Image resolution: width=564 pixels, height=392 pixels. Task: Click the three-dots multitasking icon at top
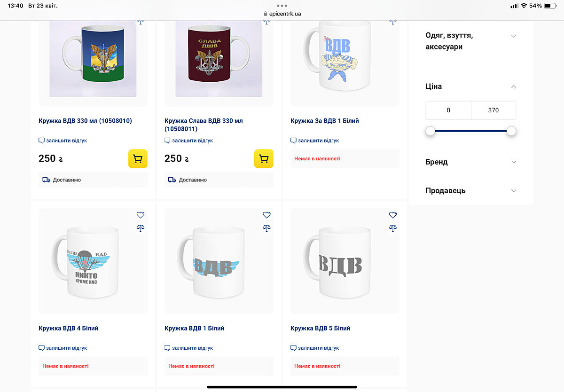282,6
